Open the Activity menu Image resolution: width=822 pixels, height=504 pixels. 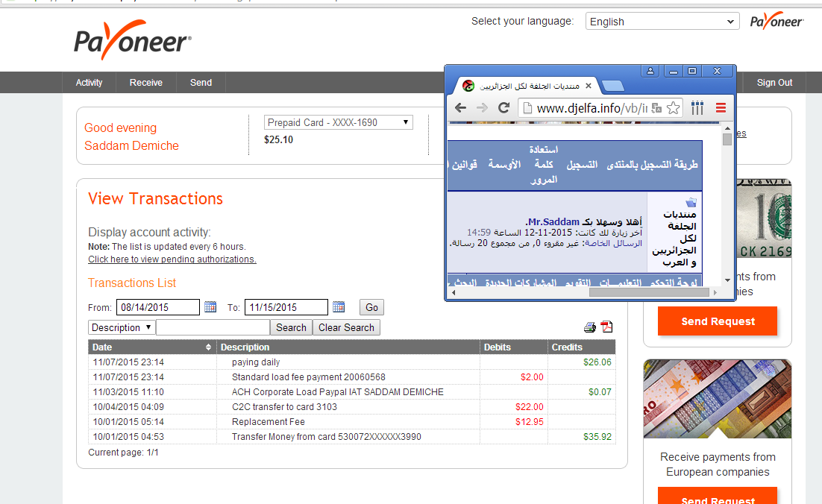pyautogui.click(x=89, y=83)
